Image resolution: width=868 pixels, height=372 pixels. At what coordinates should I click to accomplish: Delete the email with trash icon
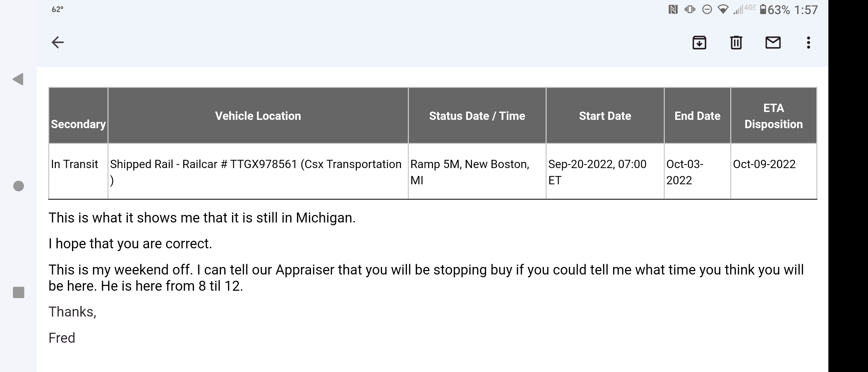click(736, 43)
